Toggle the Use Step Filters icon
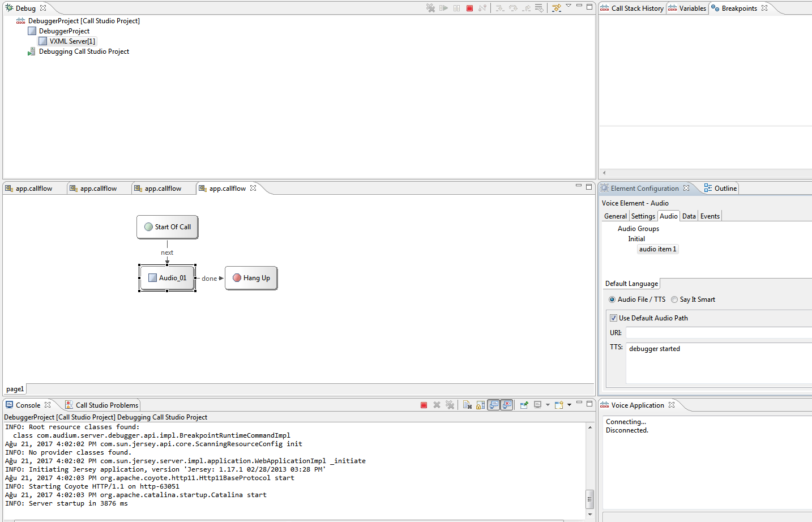The width and height of the screenshot is (812, 522). point(556,8)
